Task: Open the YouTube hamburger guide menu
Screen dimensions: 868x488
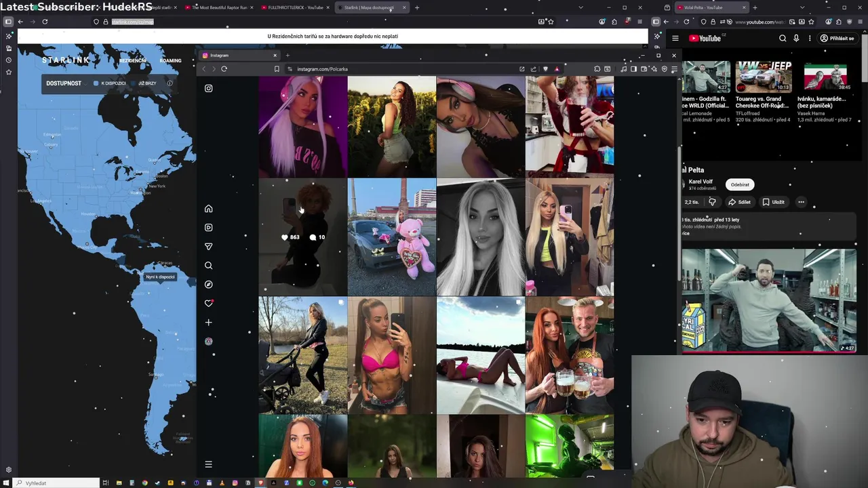Action: pyautogui.click(x=675, y=39)
